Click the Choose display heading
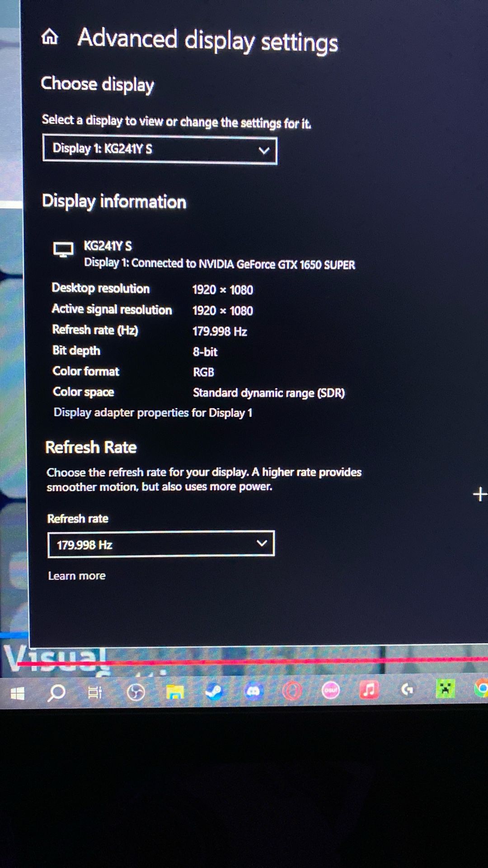 click(x=98, y=85)
